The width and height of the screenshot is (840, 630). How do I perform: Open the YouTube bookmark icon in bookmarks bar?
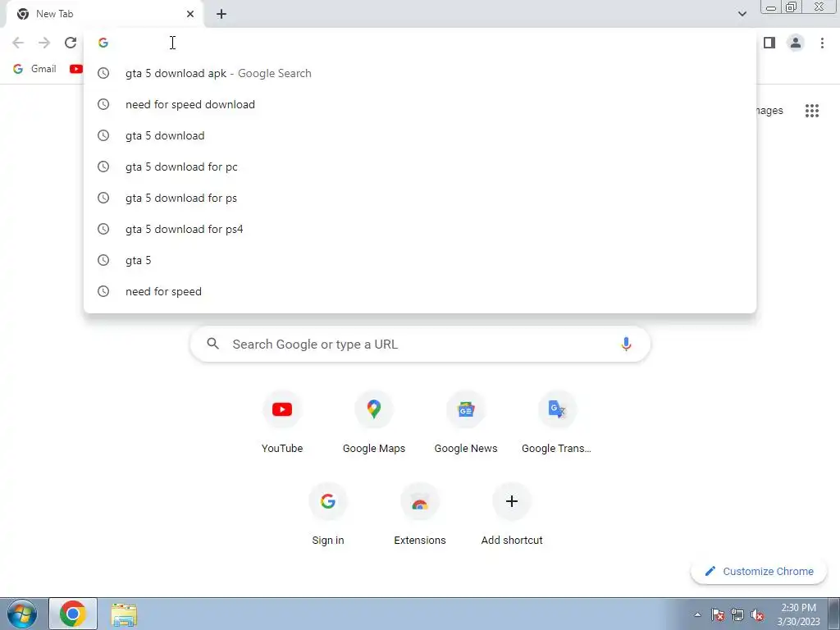[76, 69]
